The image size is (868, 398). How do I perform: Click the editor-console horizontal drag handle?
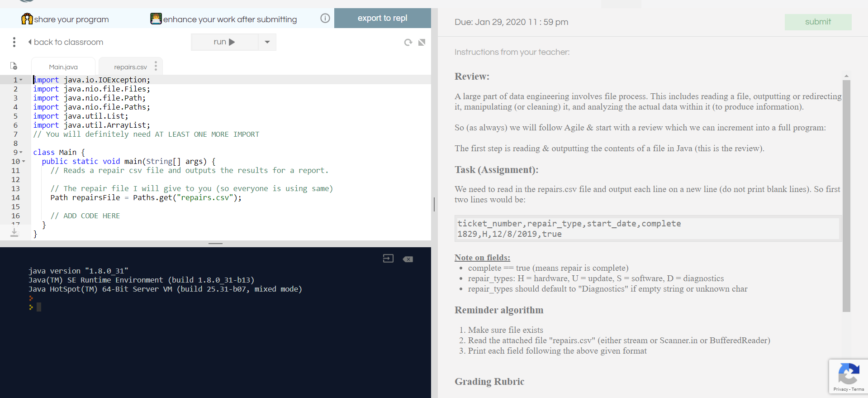click(215, 244)
